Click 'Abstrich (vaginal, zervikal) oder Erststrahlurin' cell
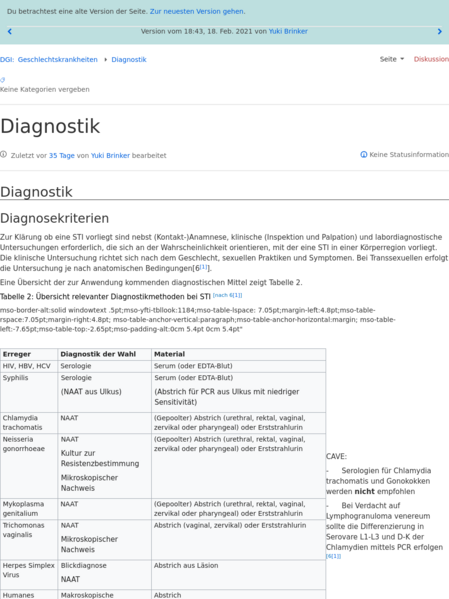This screenshot has width=449, height=599. [x=239, y=540]
